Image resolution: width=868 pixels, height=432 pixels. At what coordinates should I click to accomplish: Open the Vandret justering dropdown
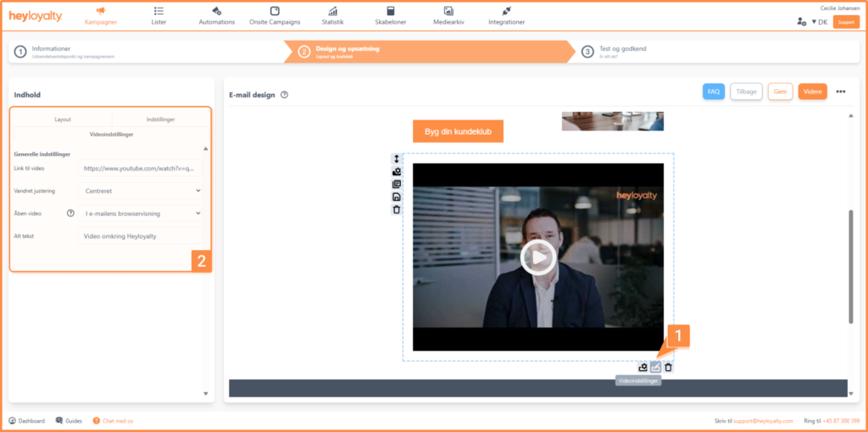pyautogui.click(x=141, y=191)
